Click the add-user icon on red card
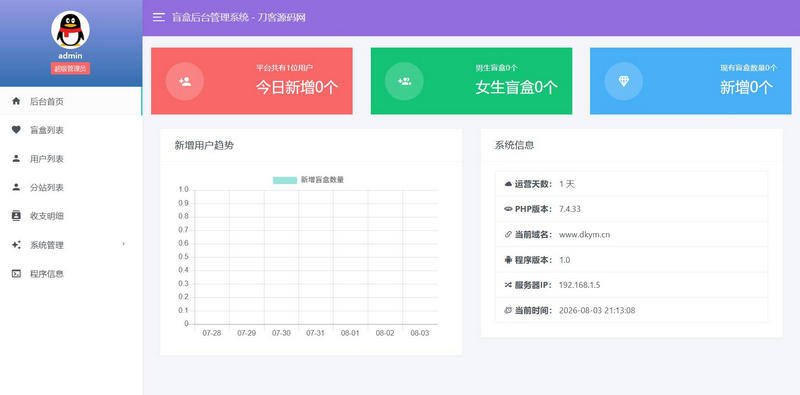 185,81
